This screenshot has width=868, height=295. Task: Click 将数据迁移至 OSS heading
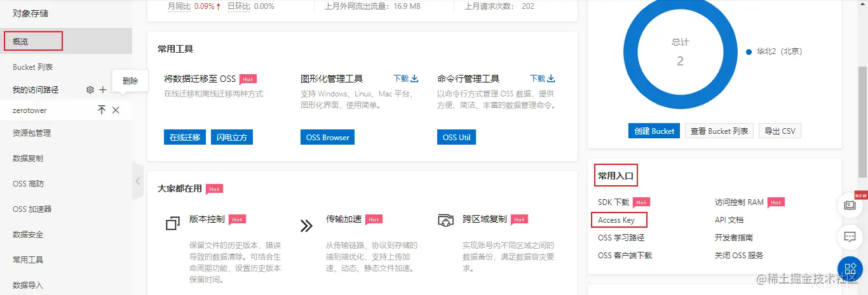click(200, 79)
